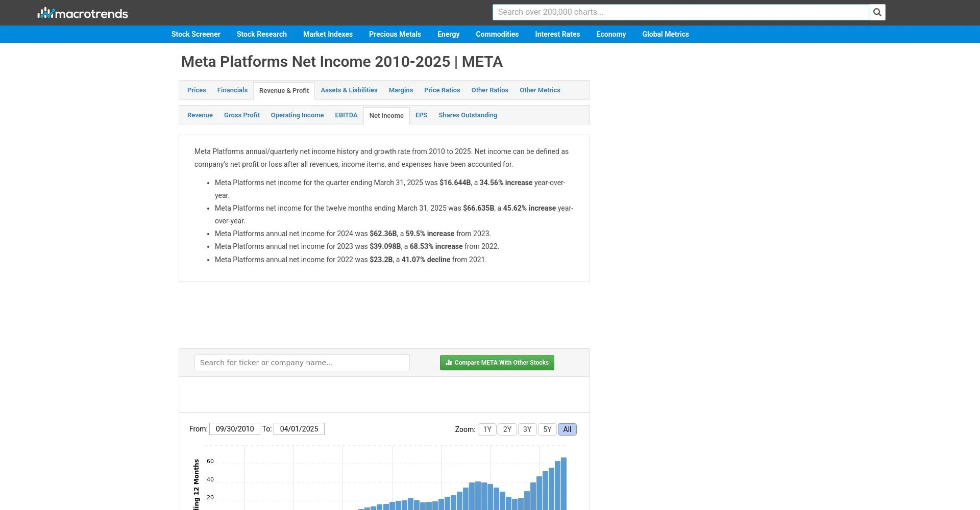Open Interest Rates menu
The height and width of the screenshot is (510, 980).
557,34
